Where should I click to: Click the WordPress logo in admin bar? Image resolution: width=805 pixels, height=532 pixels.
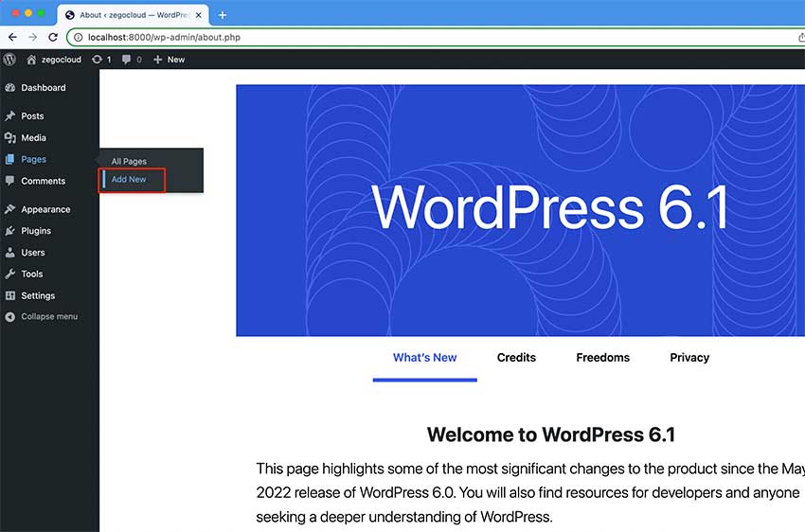click(9, 59)
